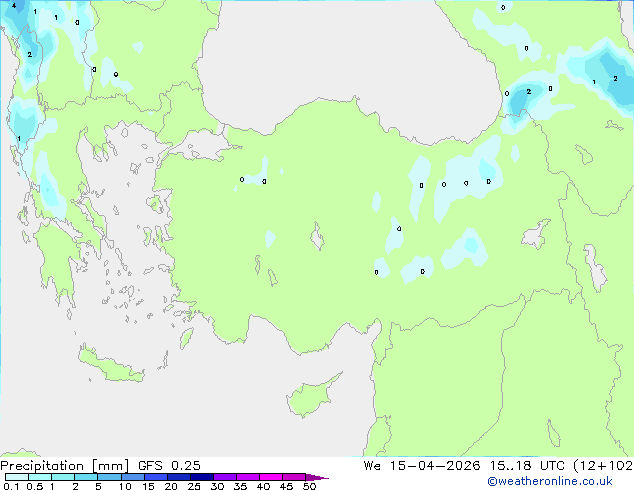Image resolution: width=634 pixels, height=490 pixels.
Task: Click the island of Crete
Action: click(111, 365)
